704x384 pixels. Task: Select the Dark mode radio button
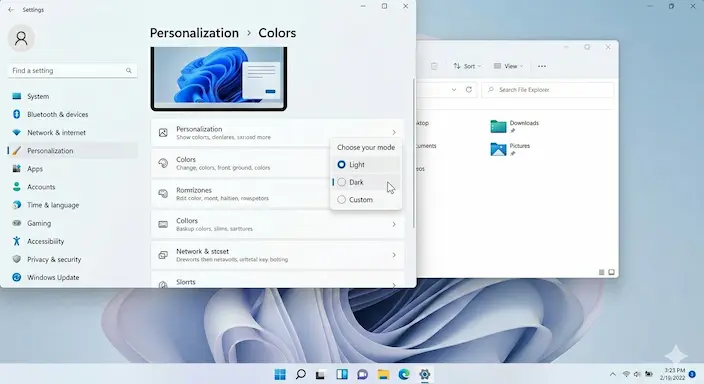341,182
